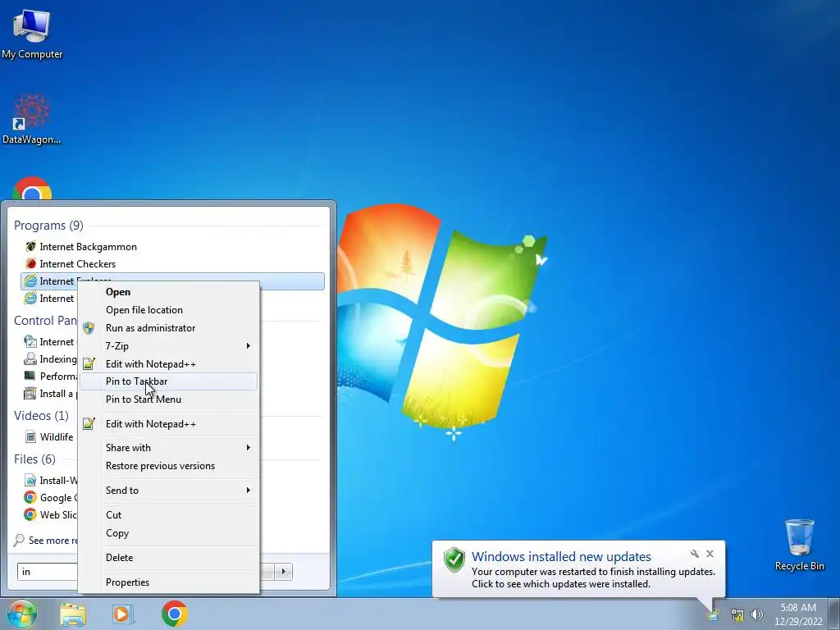This screenshot has height=630, width=840.
Task: Click the Show desktop strip at taskbar end
Action: tap(833, 614)
